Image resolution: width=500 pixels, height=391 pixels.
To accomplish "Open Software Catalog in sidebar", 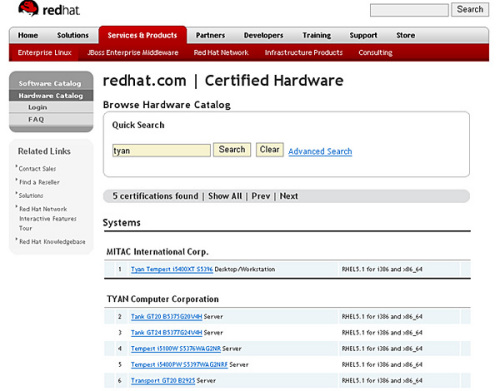I will click(x=50, y=83).
